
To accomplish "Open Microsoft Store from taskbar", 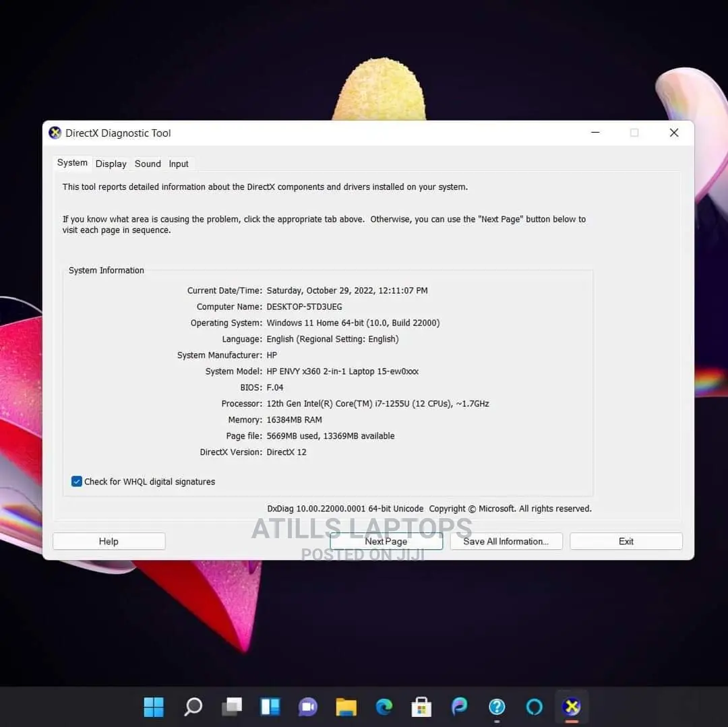I will [421, 707].
